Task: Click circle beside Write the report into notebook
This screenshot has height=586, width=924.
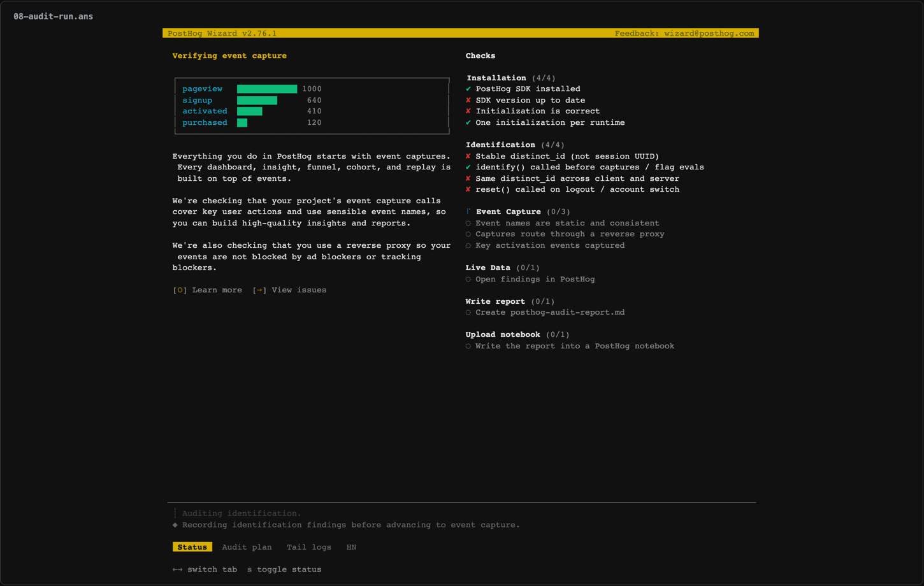Action: click(x=468, y=347)
